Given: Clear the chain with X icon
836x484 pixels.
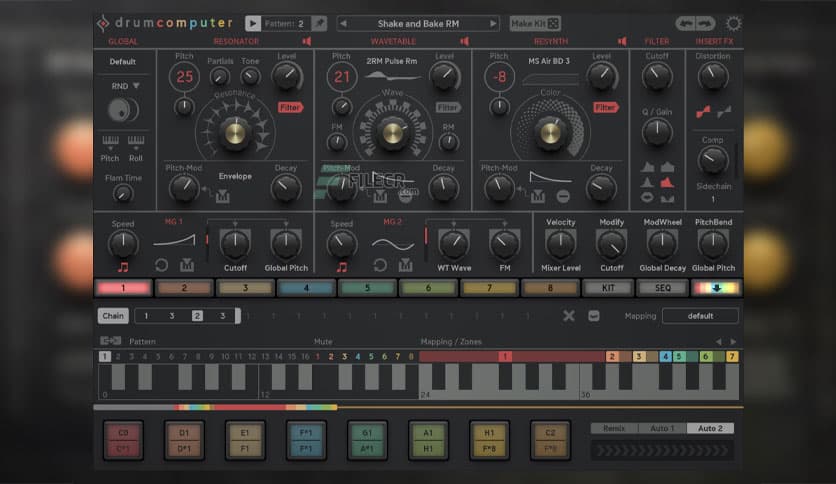Looking at the screenshot, I should [569, 316].
